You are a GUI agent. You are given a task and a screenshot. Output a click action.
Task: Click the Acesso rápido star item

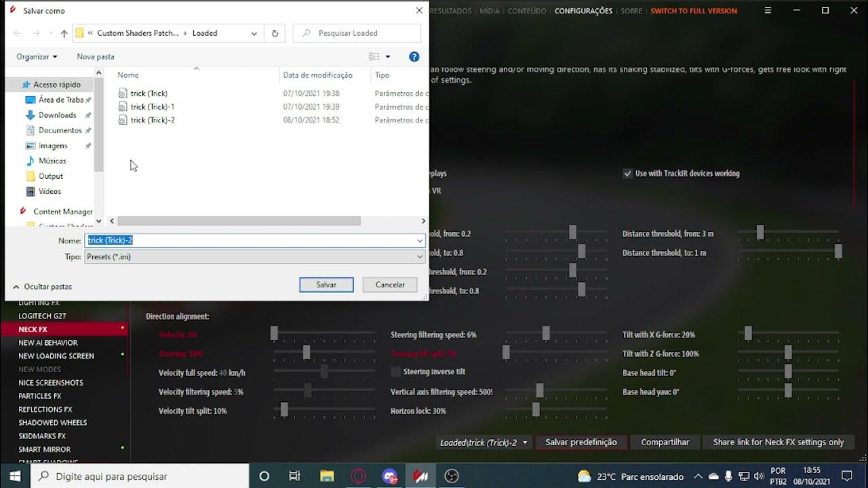57,85
